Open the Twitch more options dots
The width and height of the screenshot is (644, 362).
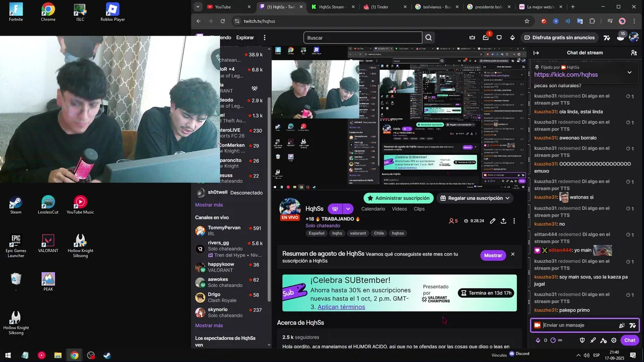(265, 38)
